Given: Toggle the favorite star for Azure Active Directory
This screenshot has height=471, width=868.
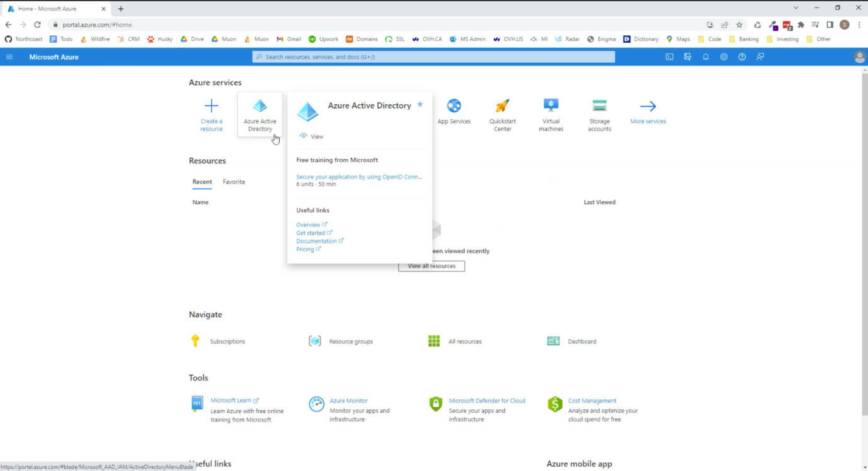Looking at the screenshot, I should (419, 105).
